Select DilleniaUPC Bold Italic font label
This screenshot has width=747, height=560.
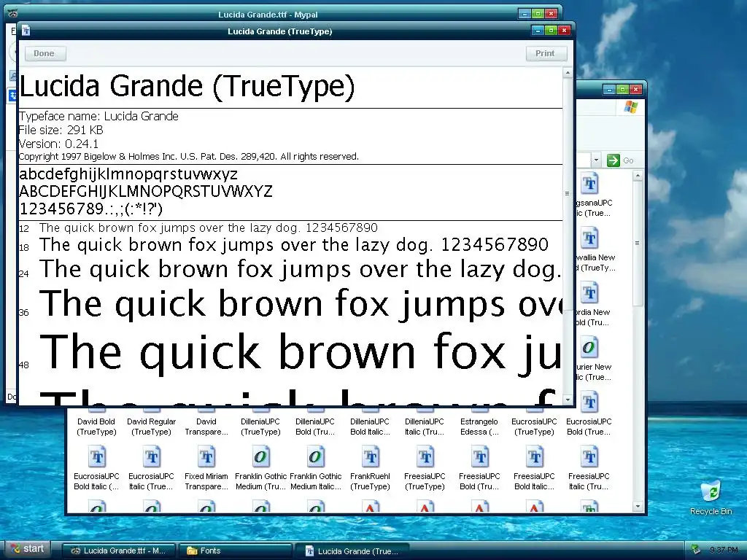(x=370, y=426)
